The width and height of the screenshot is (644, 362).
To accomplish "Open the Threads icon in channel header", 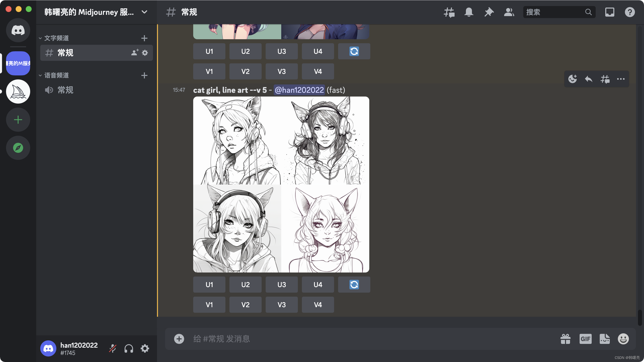I will click(x=449, y=12).
